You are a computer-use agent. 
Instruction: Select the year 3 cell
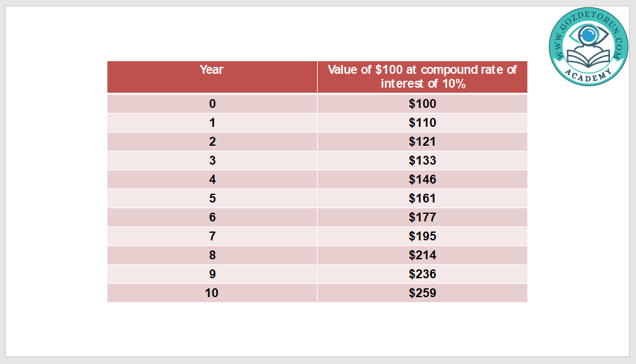tap(212, 160)
